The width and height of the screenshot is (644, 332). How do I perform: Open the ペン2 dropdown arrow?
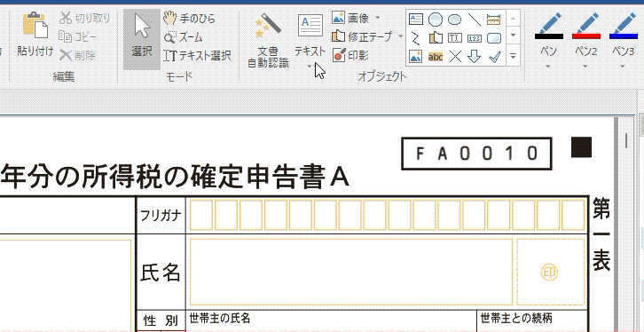pyautogui.click(x=585, y=66)
